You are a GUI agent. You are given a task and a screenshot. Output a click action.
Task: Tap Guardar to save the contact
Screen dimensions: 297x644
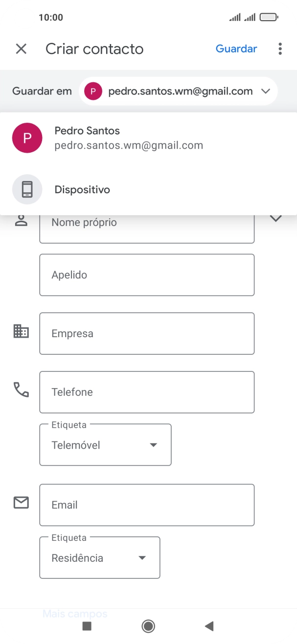tap(236, 48)
